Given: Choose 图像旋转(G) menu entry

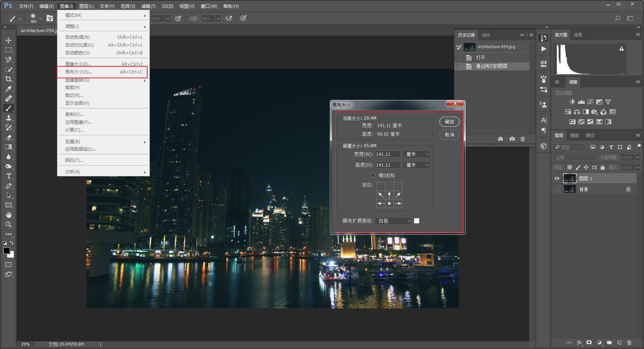Looking at the screenshot, I should click(103, 80).
